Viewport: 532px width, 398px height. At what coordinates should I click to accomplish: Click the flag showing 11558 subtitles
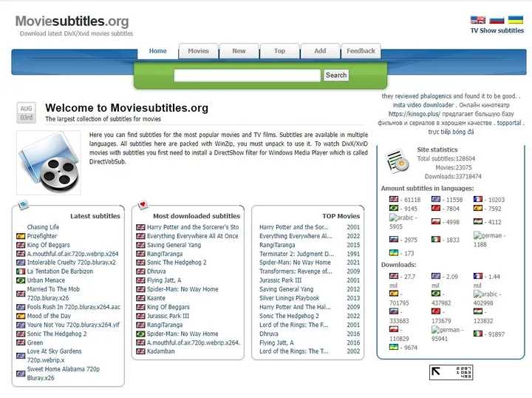(436, 199)
